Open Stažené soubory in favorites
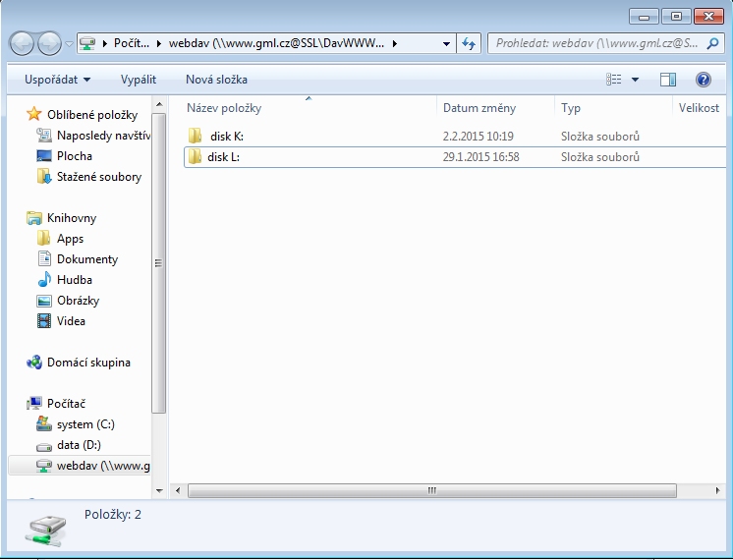733x560 pixels. click(98, 177)
